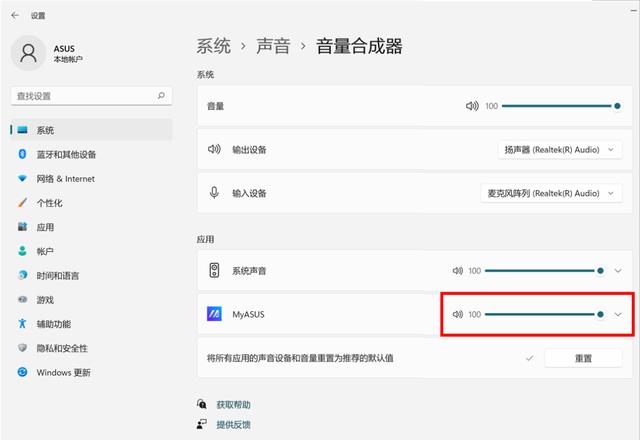Click the network Wi-Fi icon in the sidebar
Screen dimensions: 640x440
(x=22, y=178)
